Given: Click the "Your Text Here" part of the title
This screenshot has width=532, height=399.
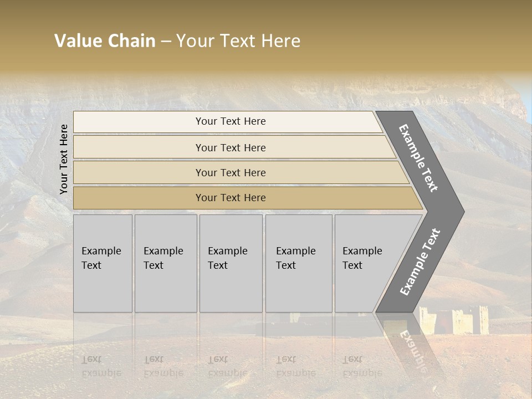Looking at the screenshot, I should tap(238, 41).
